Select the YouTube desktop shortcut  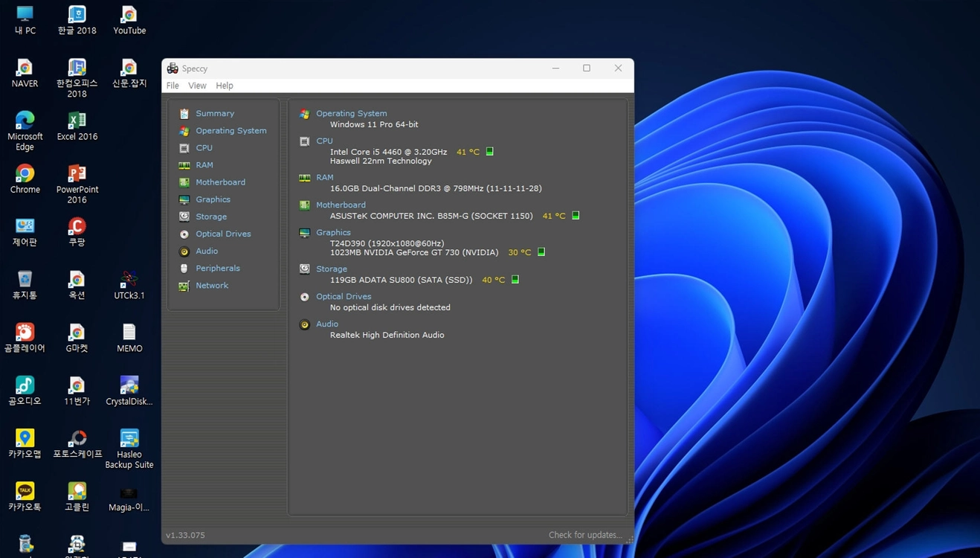pos(129,21)
